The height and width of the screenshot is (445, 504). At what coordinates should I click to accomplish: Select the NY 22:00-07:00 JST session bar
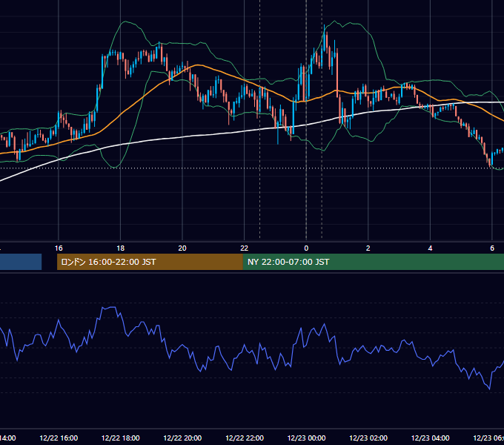tap(373, 262)
